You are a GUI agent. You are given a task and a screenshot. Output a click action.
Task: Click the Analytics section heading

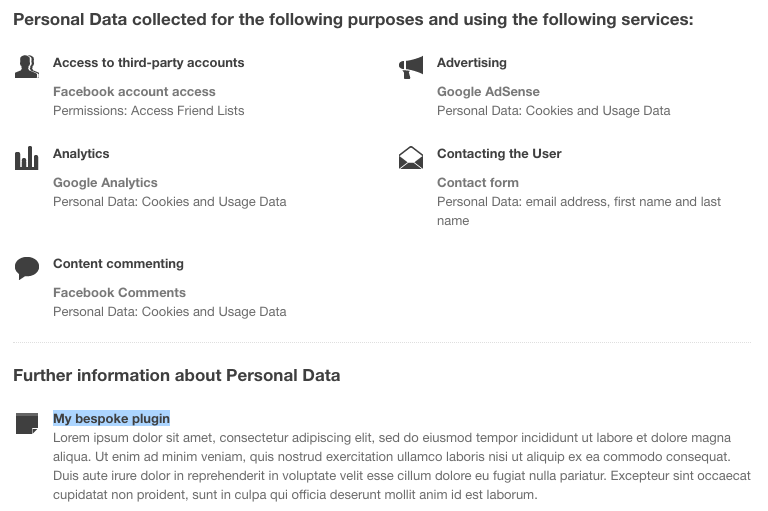[x=81, y=154]
